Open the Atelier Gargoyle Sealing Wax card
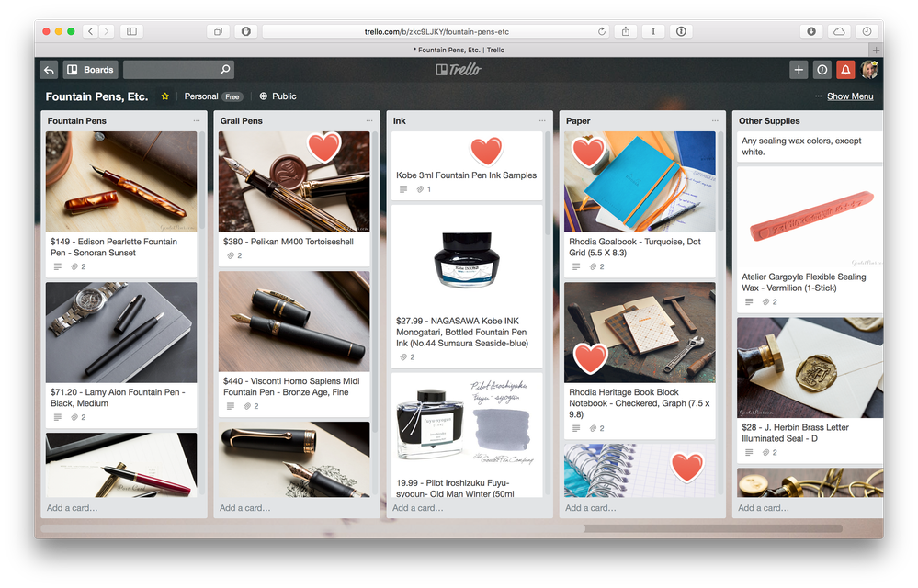This screenshot has width=918, height=588. [809, 239]
